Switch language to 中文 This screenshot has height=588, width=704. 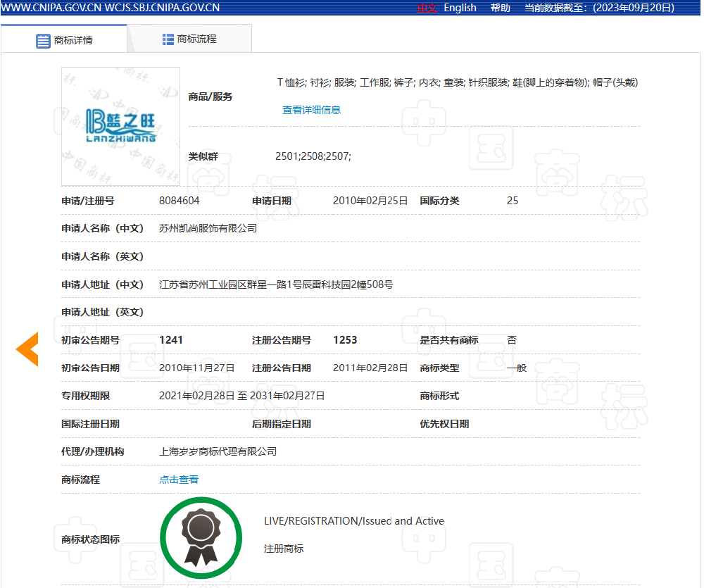[427, 8]
